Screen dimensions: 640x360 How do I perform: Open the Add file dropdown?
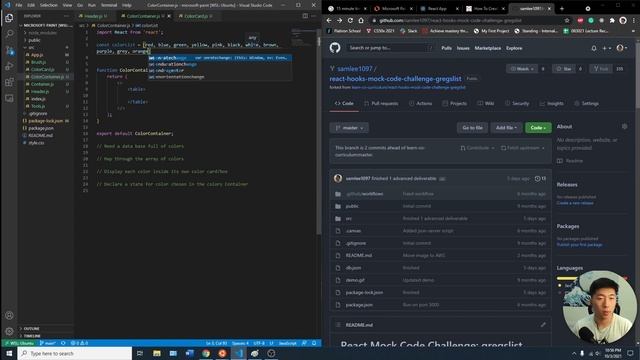pyautogui.click(x=506, y=128)
